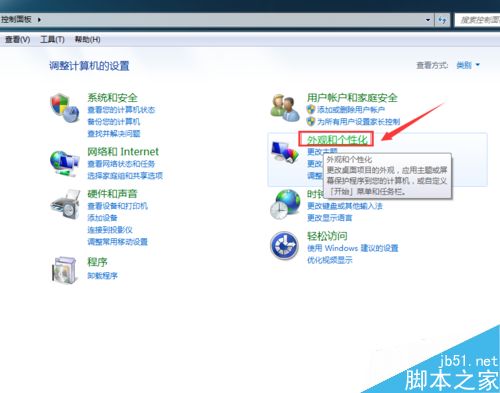Click 使用 Windows 建议的设置 link

tap(353, 248)
